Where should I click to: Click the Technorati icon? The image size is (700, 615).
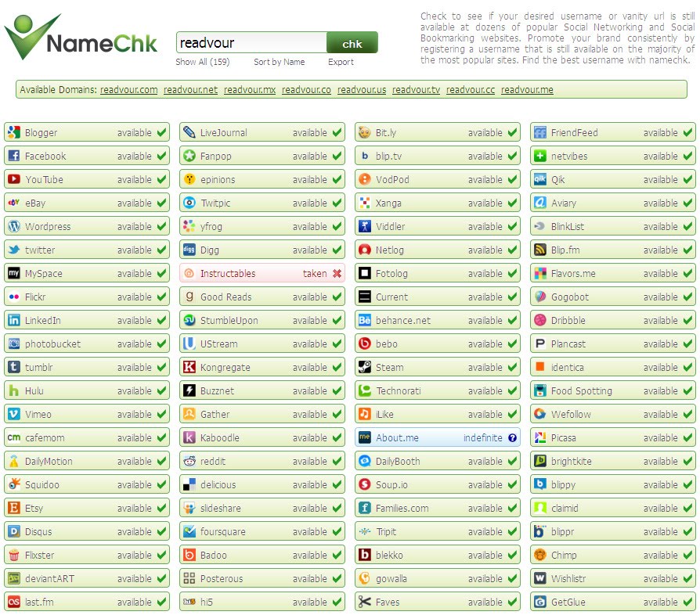(x=365, y=390)
